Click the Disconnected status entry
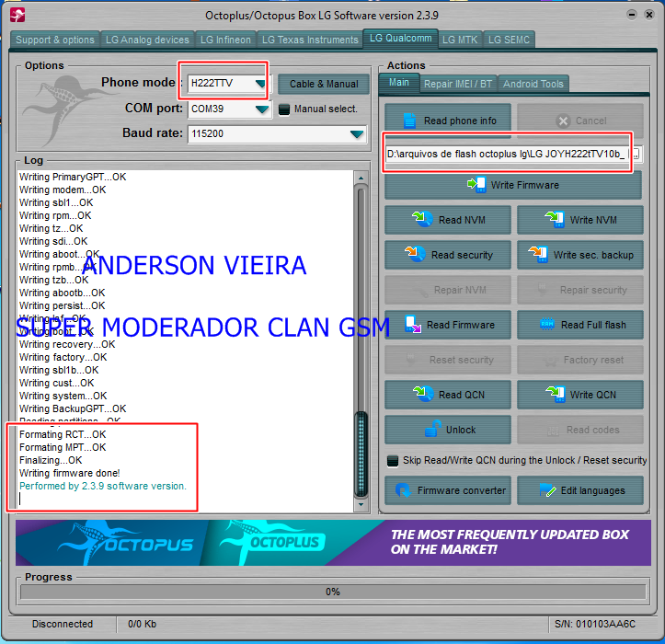Image resolution: width=665 pixels, height=644 pixels. pyautogui.click(x=63, y=624)
